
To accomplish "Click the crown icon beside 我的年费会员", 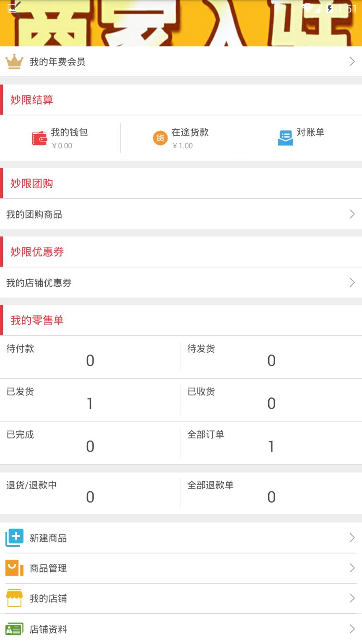I will [x=14, y=61].
